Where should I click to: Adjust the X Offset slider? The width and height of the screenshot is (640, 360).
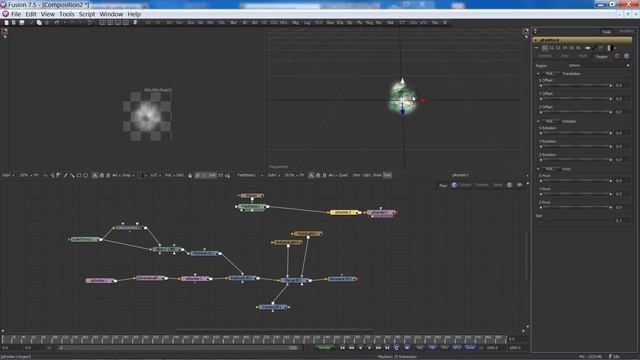pyautogui.click(x=576, y=85)
